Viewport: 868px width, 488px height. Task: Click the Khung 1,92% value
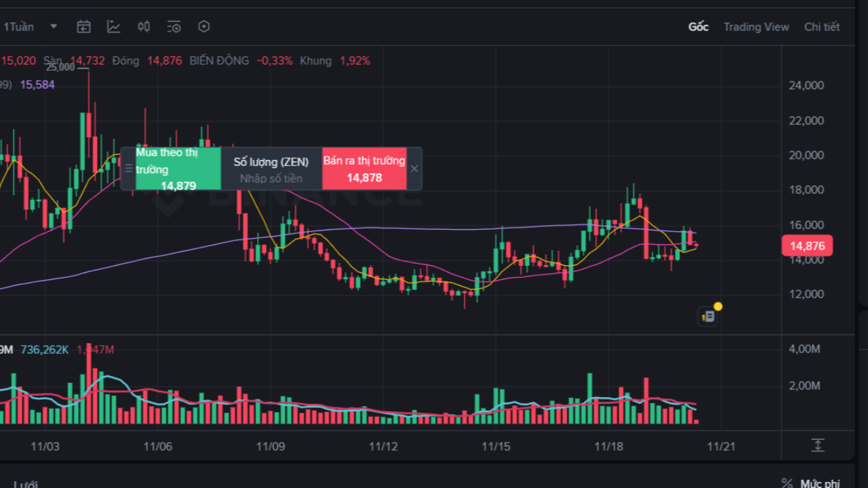point(335,60)
